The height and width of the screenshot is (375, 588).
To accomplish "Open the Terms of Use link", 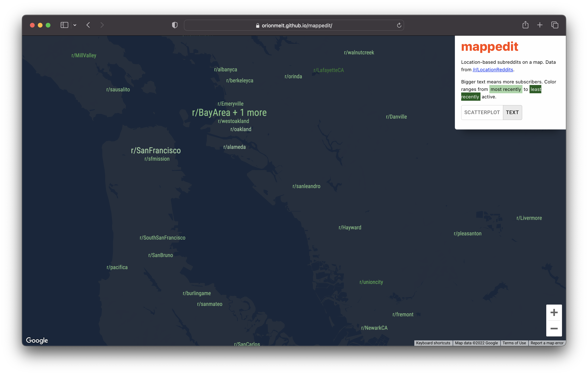I will [514, 343].
